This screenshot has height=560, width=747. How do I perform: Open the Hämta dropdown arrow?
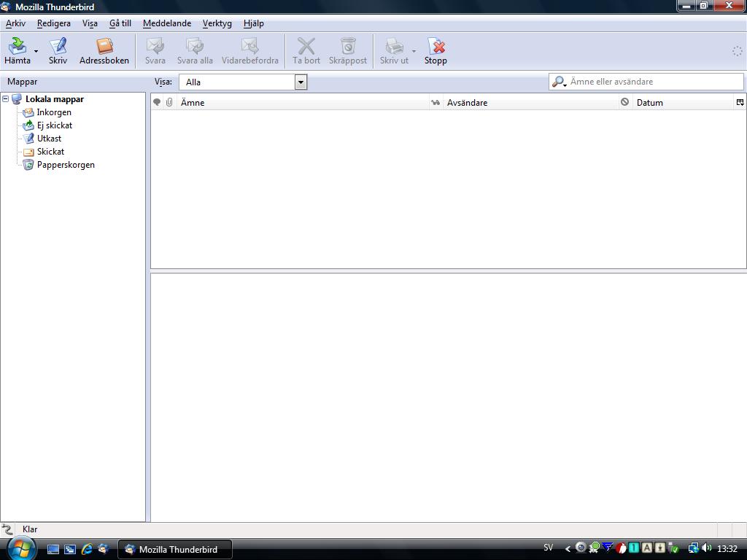point(36,51)
